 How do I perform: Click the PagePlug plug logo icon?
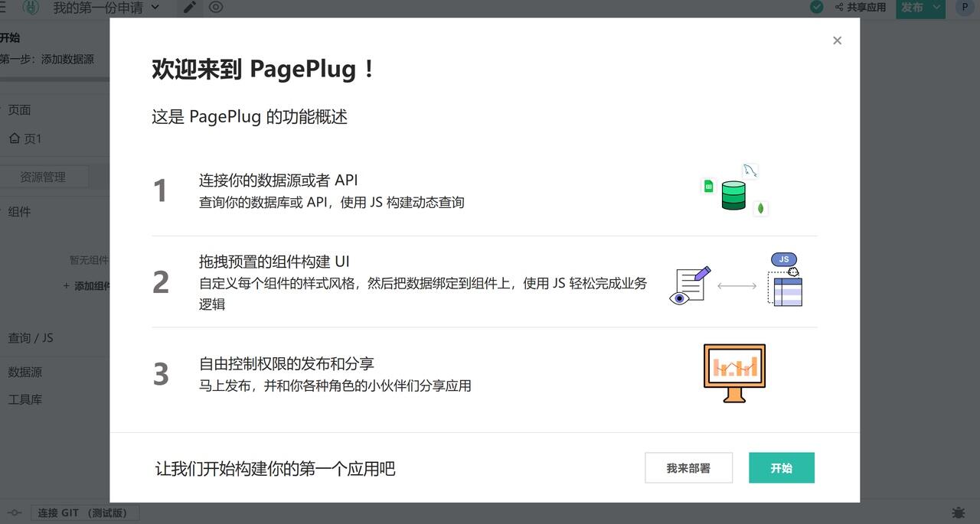point(31,8)
